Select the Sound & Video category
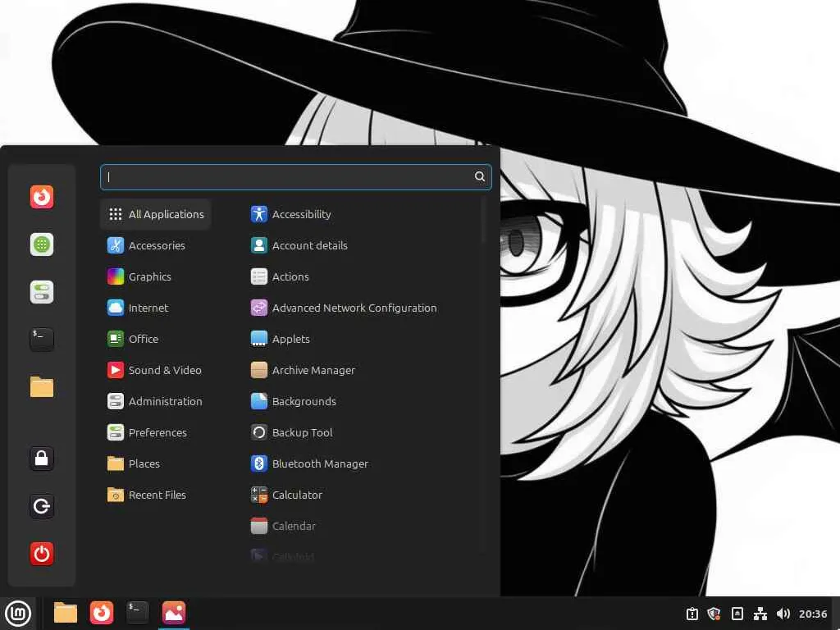The height and width of the screenshot is (630, 840). pyautogui.click(x=155, y=370)
